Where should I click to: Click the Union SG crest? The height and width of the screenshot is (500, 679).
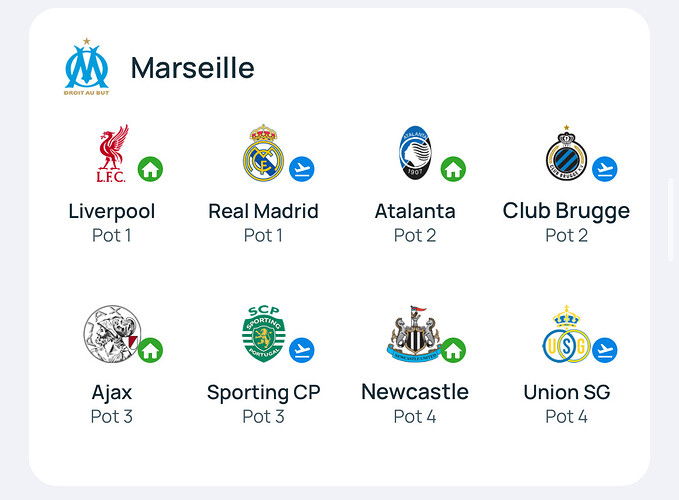(566, 334)
